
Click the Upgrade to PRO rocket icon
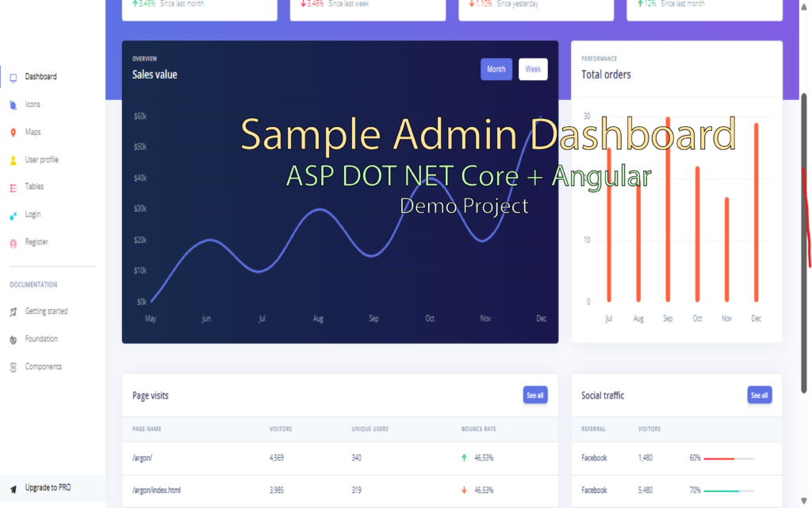pos(13,489)
